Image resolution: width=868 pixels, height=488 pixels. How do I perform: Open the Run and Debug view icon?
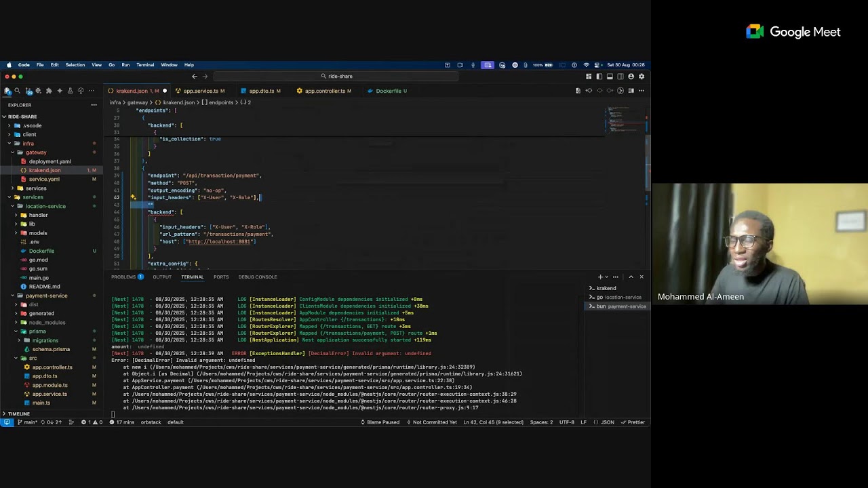tap(39, 91)
